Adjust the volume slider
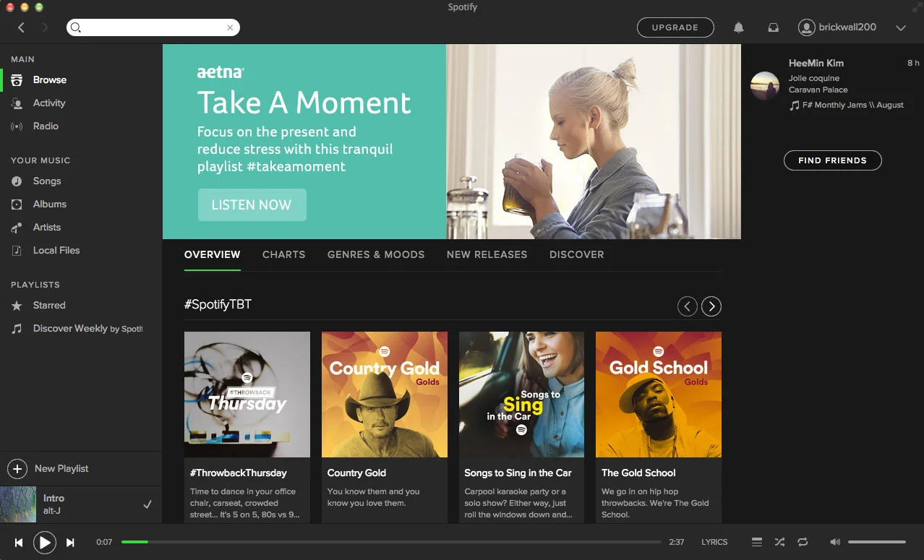Image resolution: width=924 pixels, height=560 pixels. tap(876, 542)
